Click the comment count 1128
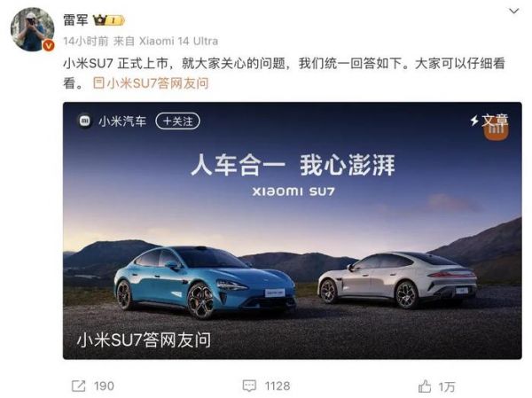Screen dimensions: 532x398 [x=278, y=386]
